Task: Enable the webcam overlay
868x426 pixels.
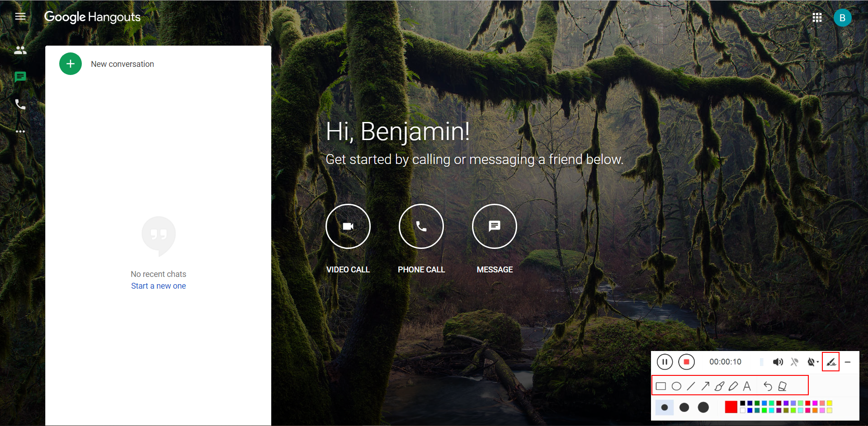Action: click(x=811, y=362)
